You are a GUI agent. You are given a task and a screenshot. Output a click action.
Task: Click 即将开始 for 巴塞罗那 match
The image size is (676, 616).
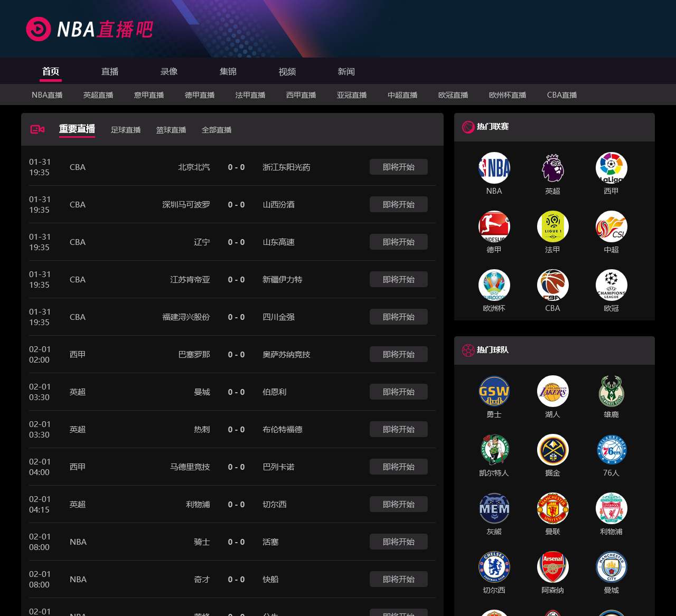(399, 354)
